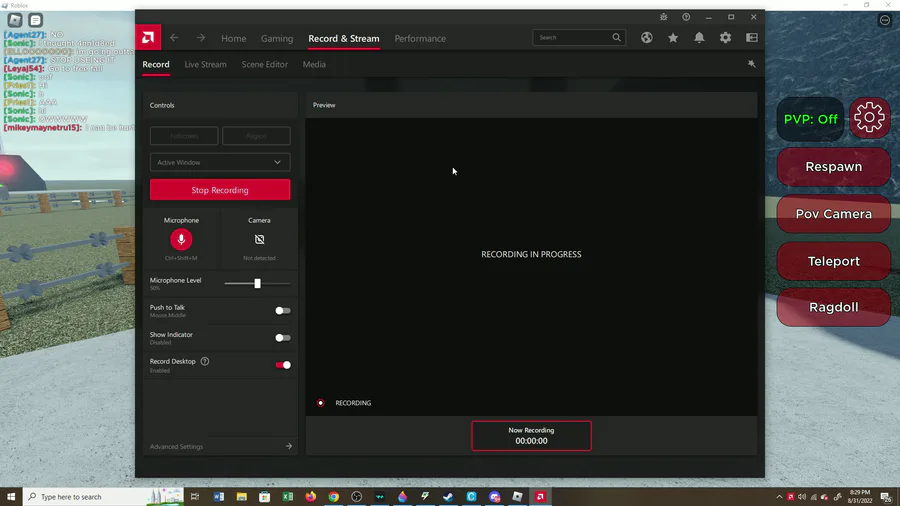Screen dimensions: 900x506
Task: Toggle Push to Talk switch
Action: [282, 311]
